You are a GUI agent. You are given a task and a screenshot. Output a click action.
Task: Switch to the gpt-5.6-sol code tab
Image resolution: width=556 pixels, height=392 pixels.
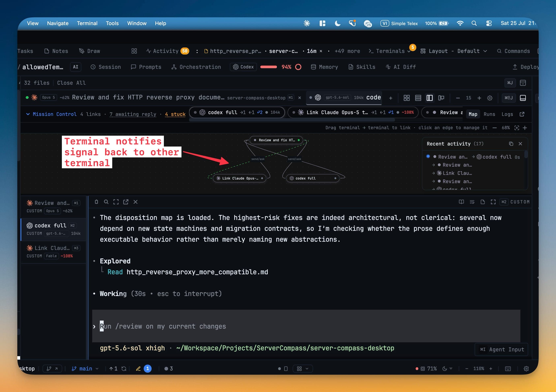click(344, 98)
